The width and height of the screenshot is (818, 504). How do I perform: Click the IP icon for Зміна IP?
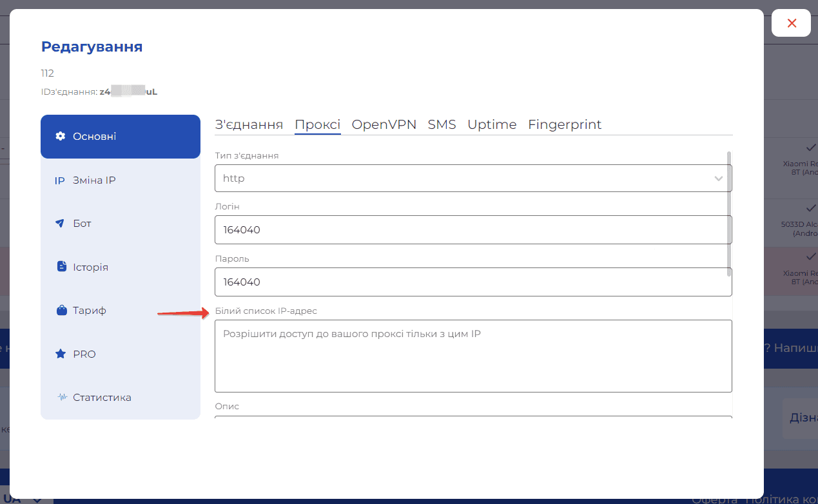point(60,180)
